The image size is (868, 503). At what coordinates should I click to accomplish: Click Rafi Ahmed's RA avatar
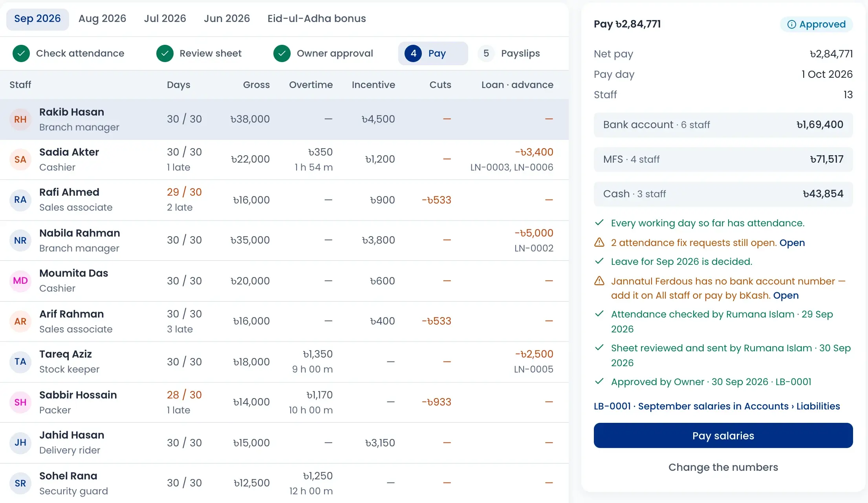click(x=20, y=200)
